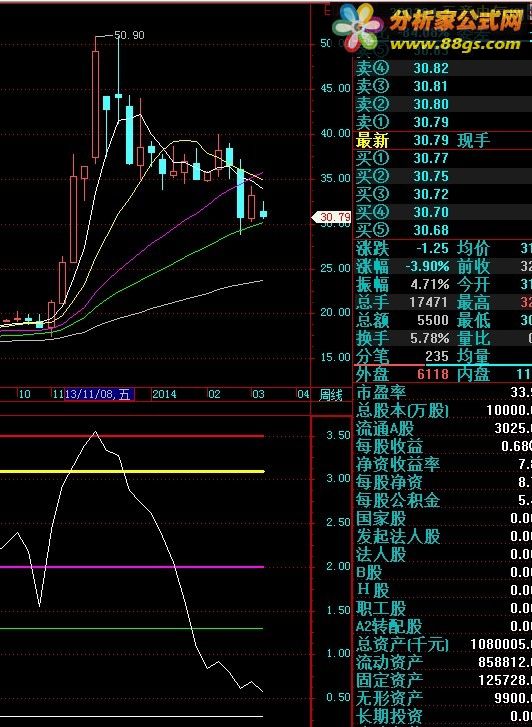The image size is (532, 727).
Task: Click the 市盈率 row label
Action: pyautogui.click(x=381, y=393)
